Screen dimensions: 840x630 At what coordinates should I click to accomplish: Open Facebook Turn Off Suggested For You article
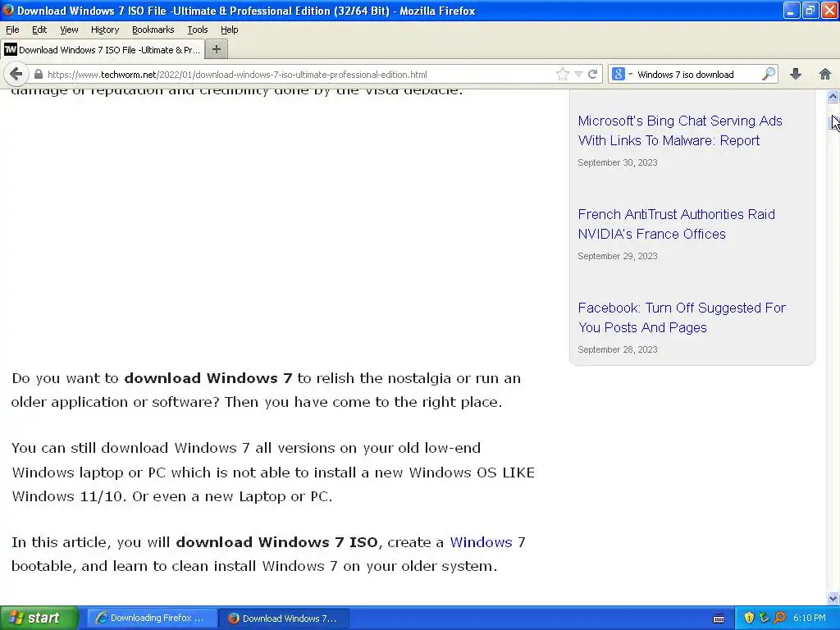click(x=682, y=317)
